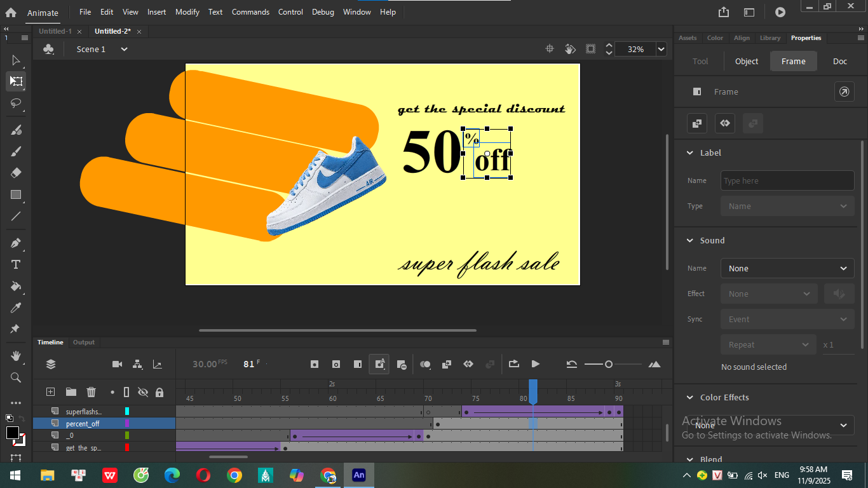Play the timeline animation
Image resolution: width=868 pixels, height=488 pixels.
(x=536, y=364)
